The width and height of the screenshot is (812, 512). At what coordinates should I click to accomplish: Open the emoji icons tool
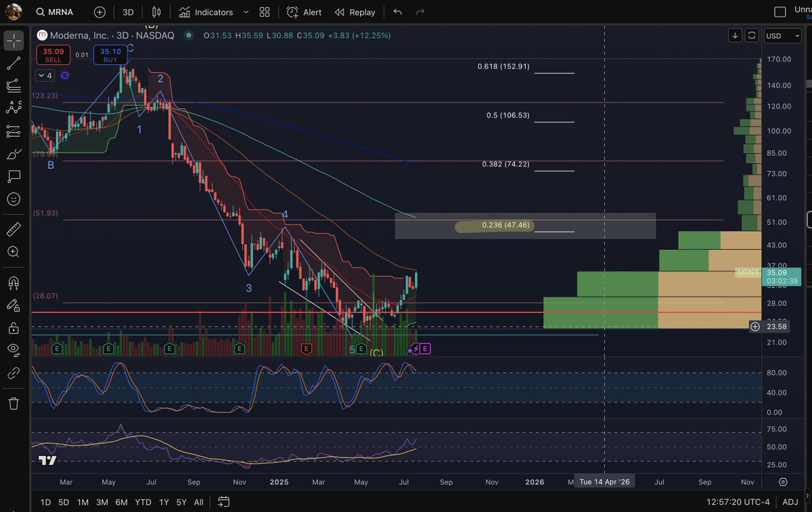(14, 199)
